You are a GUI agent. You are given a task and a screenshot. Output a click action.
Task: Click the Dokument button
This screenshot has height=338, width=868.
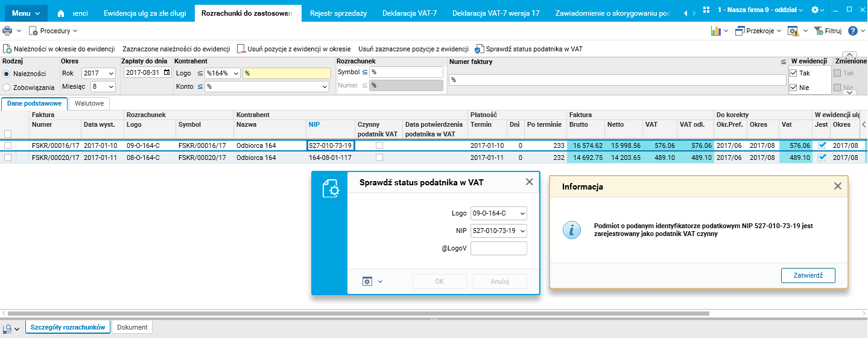pyautogui.click(x=132, y=327)
